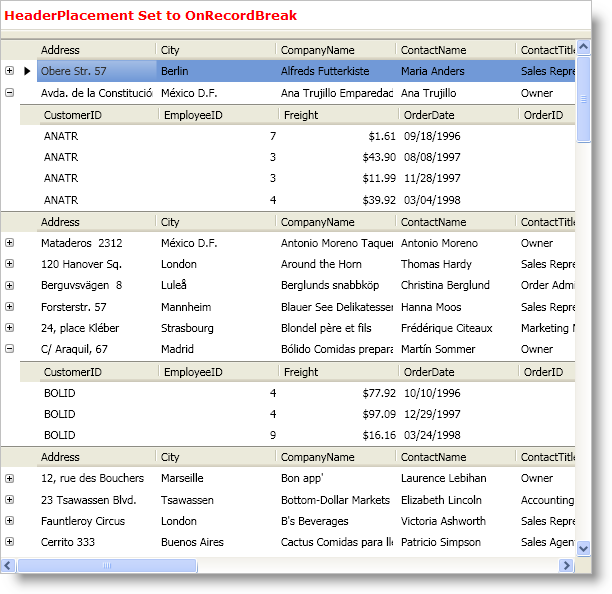Click OrderID header above ANATR rows
Viewport: 612px width, 594px height.
point(547,115)
